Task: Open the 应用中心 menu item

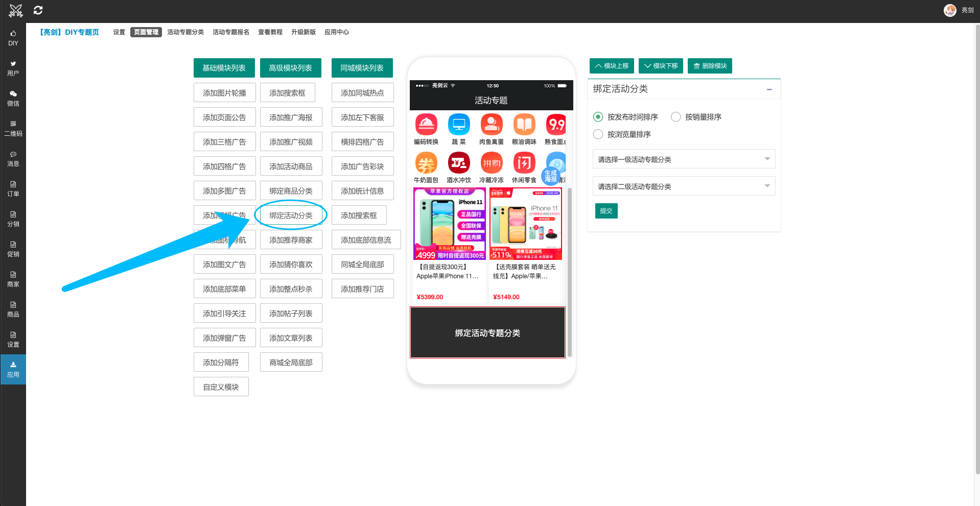Action: [336, 32]
